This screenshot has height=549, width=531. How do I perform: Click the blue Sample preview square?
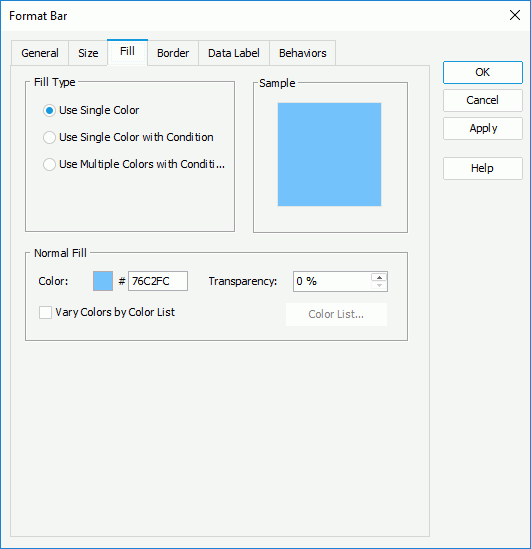tap(329, 154)
